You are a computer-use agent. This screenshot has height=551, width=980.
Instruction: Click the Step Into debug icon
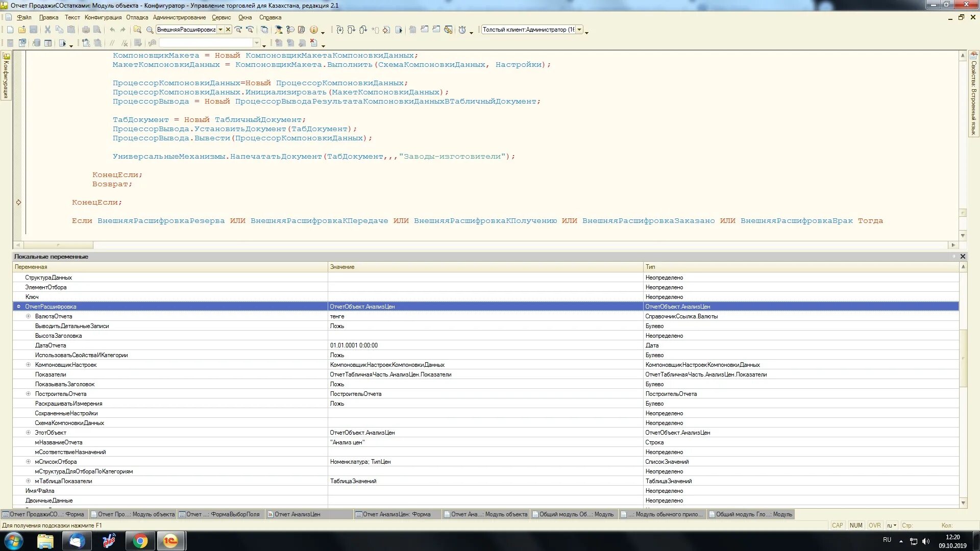click(339, 30)
